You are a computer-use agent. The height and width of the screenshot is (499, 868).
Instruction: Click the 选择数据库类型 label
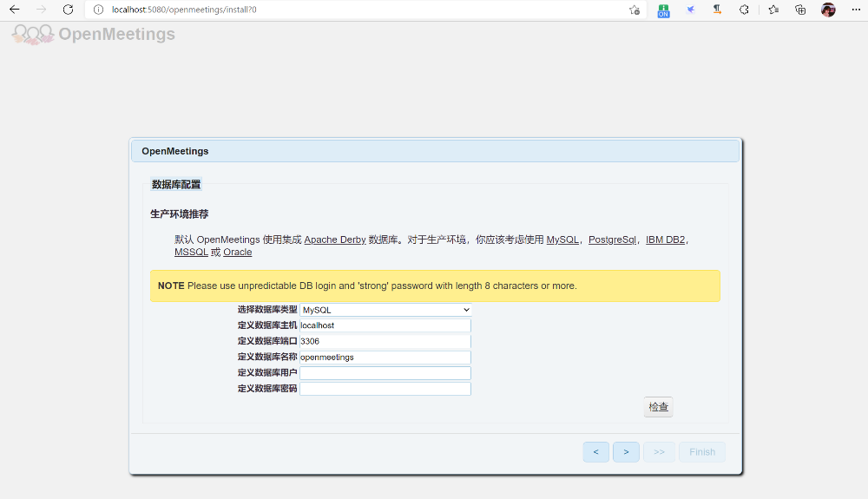[267, 310]
